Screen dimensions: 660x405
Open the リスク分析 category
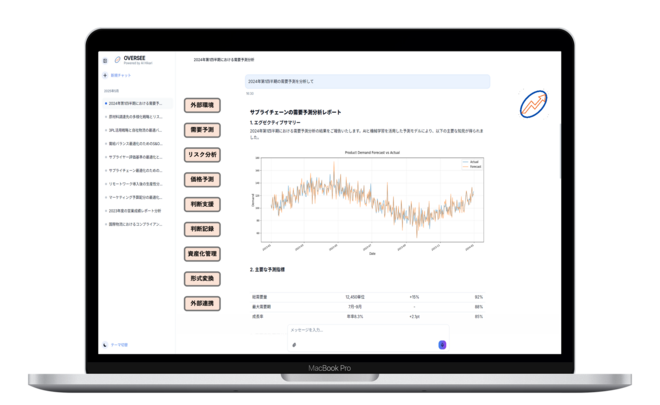coord(202,155)
